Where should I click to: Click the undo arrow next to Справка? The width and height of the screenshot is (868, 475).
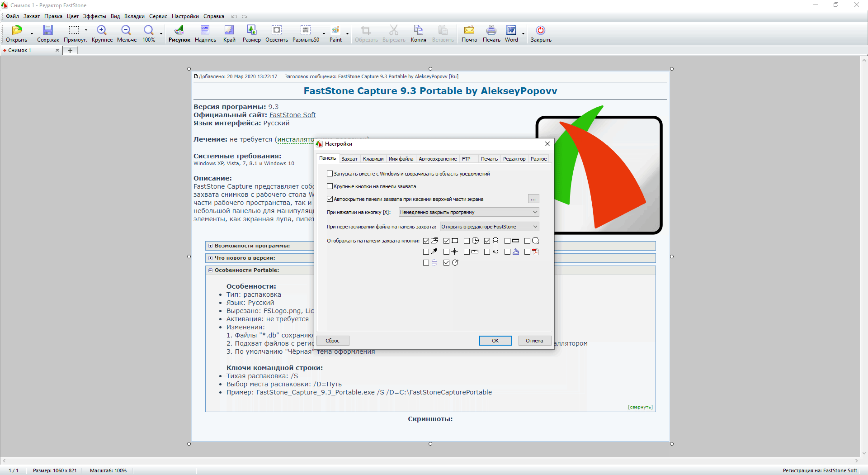click(234, 16)
